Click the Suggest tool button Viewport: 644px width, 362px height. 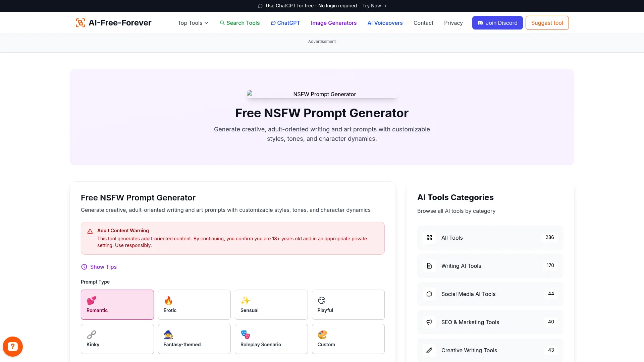(547, 23)
